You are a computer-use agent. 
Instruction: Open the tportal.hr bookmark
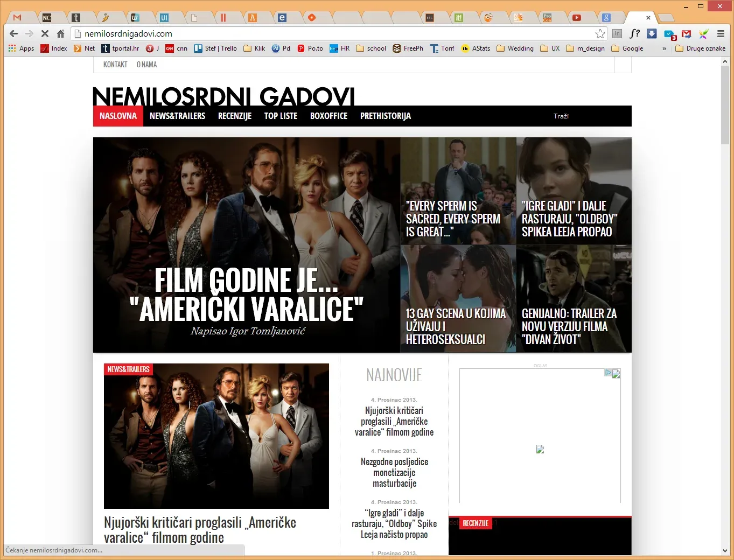point(121,48)
